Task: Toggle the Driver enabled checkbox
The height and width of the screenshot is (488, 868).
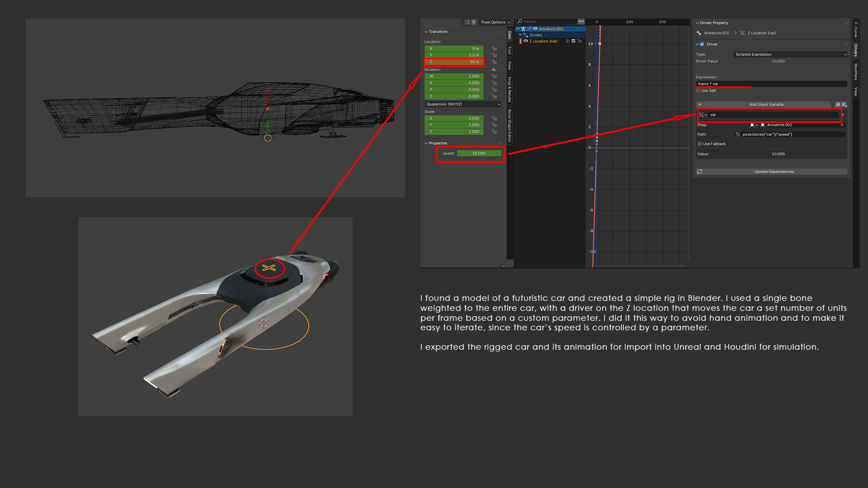Action: click(x=702, y=44)
